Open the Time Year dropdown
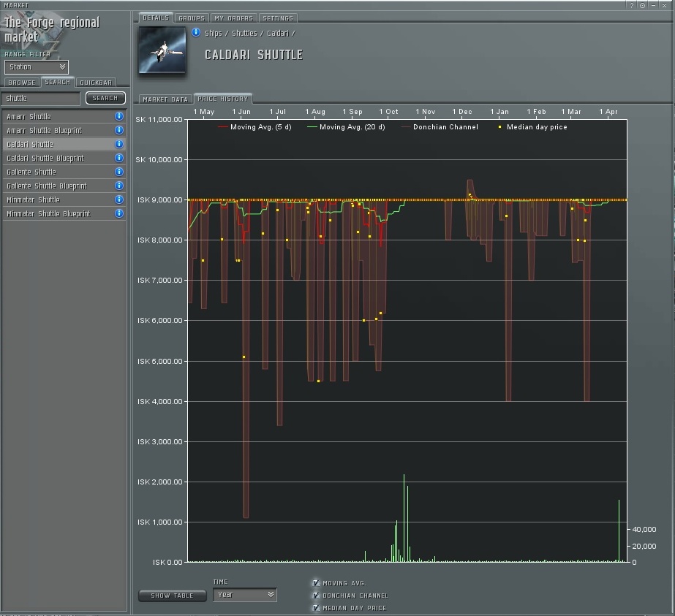 (244, 595)
